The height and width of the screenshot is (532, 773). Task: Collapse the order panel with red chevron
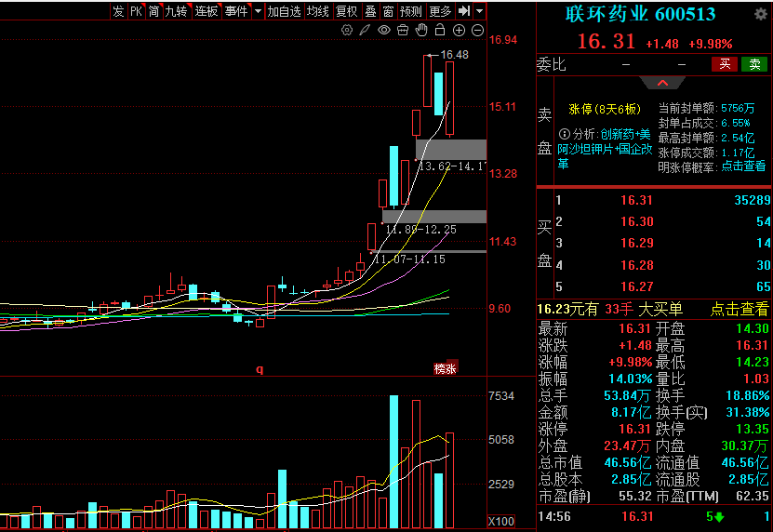pyautogui.click(x=662, y=83)
